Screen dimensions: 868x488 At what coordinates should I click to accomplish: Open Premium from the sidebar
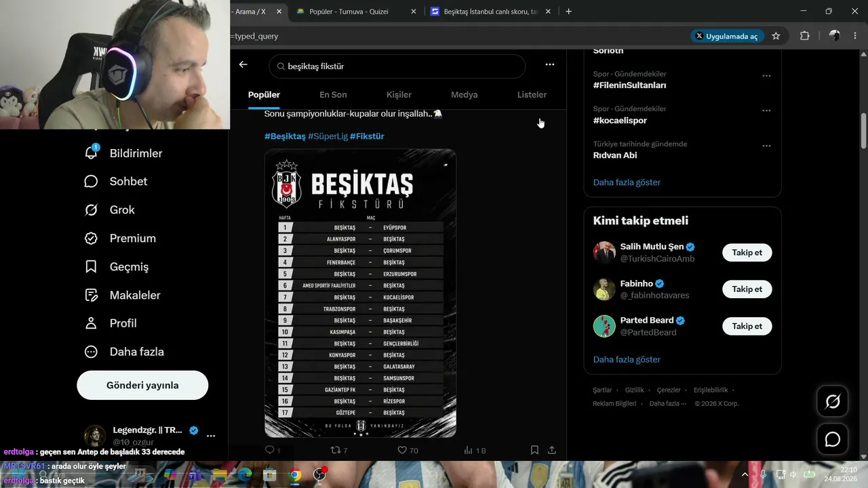[120, 239]
